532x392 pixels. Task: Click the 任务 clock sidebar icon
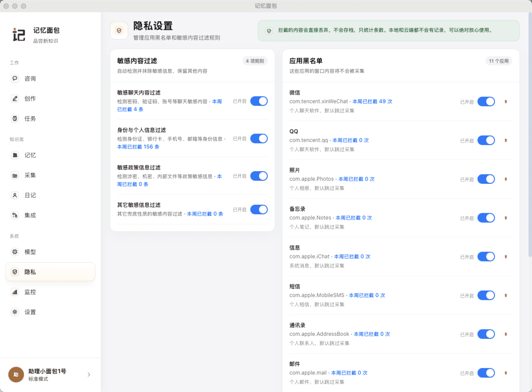click(x=15, y=118)
